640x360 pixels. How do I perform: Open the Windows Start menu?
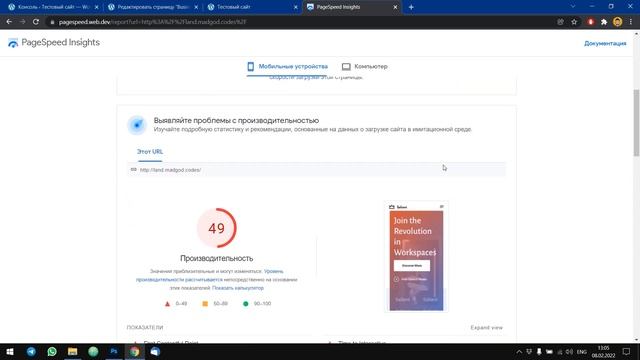[x=10, y=352]
